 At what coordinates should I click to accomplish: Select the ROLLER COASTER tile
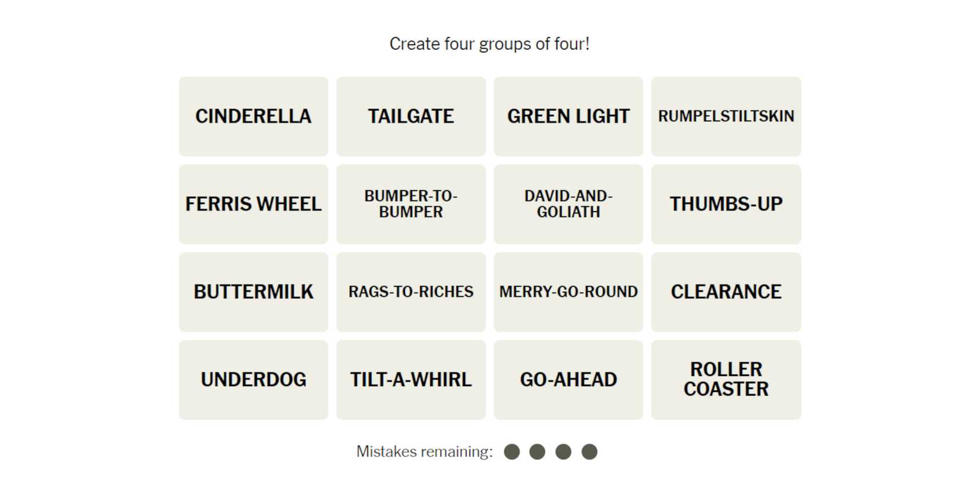tap(726, 380)
